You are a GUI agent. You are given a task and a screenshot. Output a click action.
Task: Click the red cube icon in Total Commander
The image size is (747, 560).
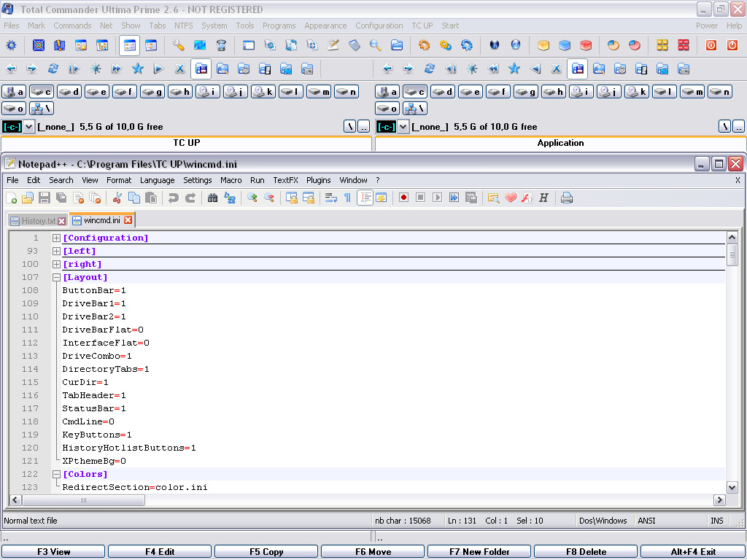click(x=586, y=45)
